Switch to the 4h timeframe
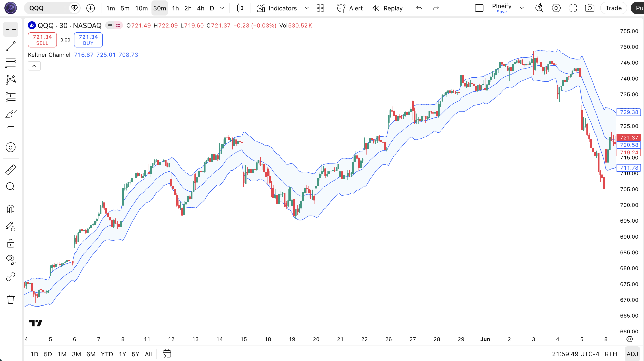644x361 pixels. tap(200, 8)
